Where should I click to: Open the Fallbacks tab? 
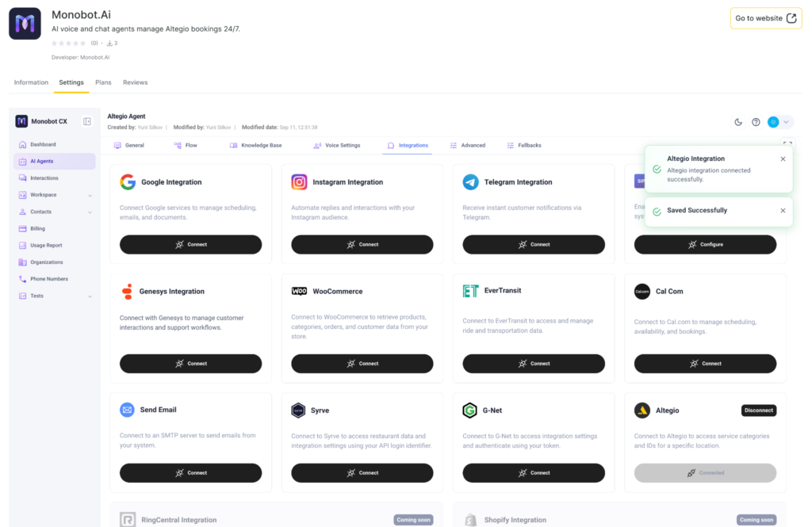pos(524,146)
